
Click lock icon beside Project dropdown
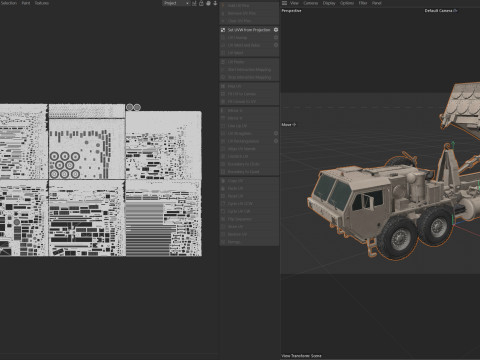201,3
